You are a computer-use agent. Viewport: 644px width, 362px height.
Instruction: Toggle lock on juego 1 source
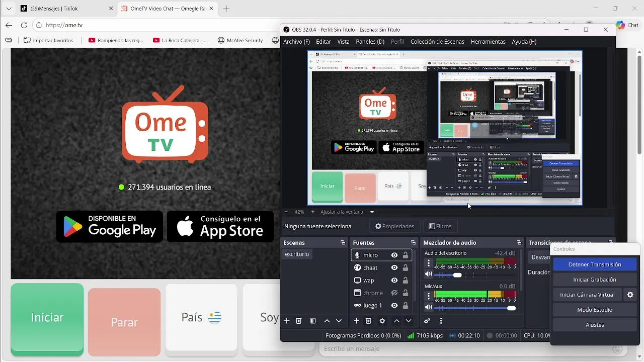(406, 306)
